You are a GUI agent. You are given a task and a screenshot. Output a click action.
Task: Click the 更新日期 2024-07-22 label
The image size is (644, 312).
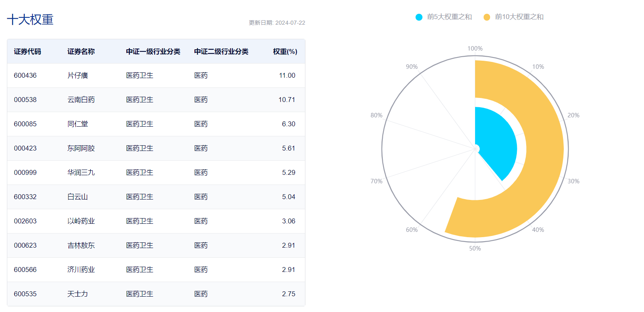coord(277,23)
